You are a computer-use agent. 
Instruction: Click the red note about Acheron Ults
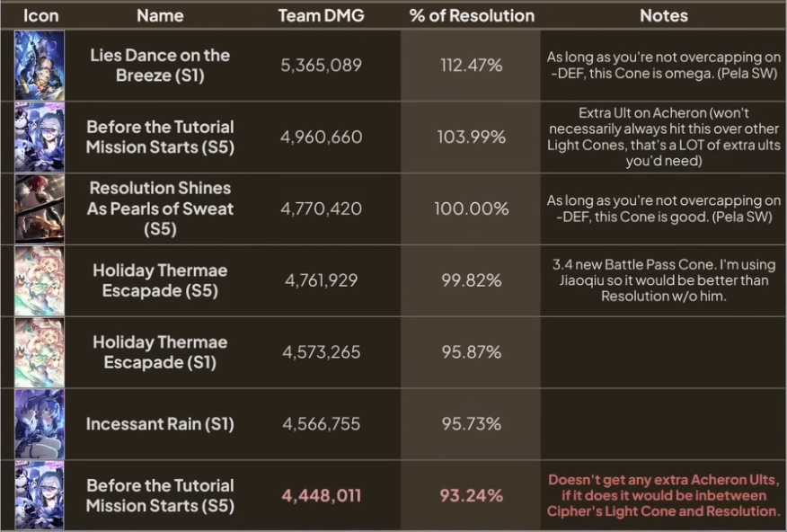[664, 495]
